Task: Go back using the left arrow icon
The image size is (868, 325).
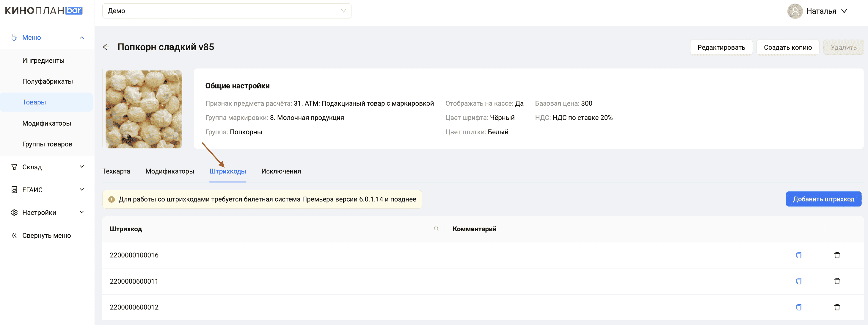Action: coord(106,47)
